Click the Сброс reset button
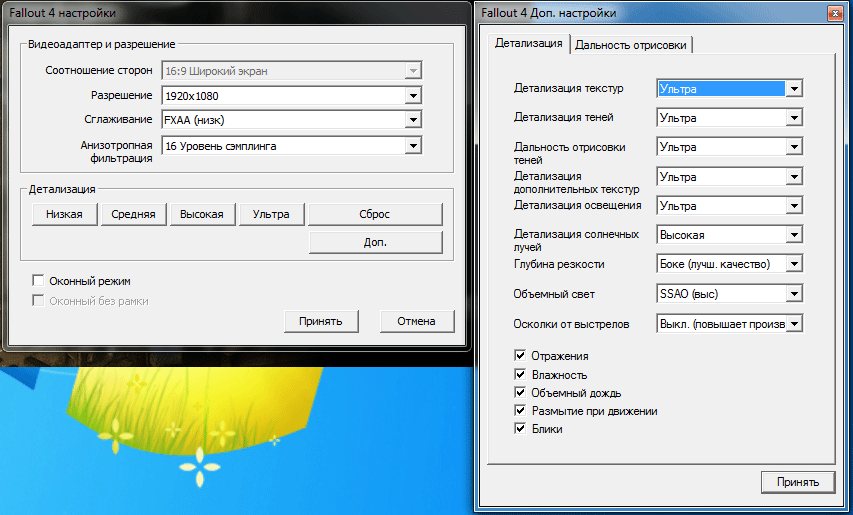The height and width of the screenshot is (515, 853). point(375,214)
